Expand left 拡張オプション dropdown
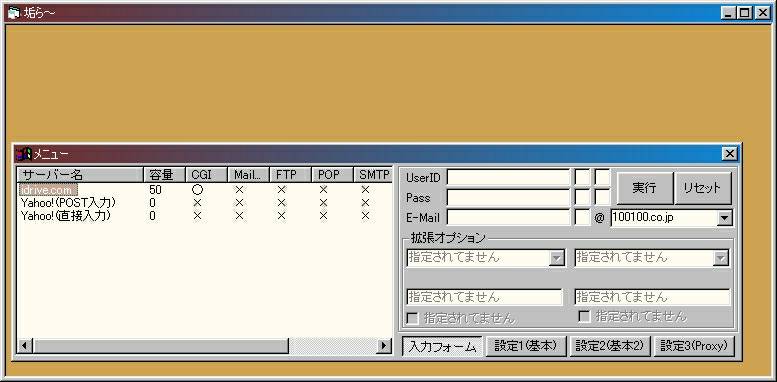Image resolution: width=777 pixels, height=382 pixels. point(556,258)
